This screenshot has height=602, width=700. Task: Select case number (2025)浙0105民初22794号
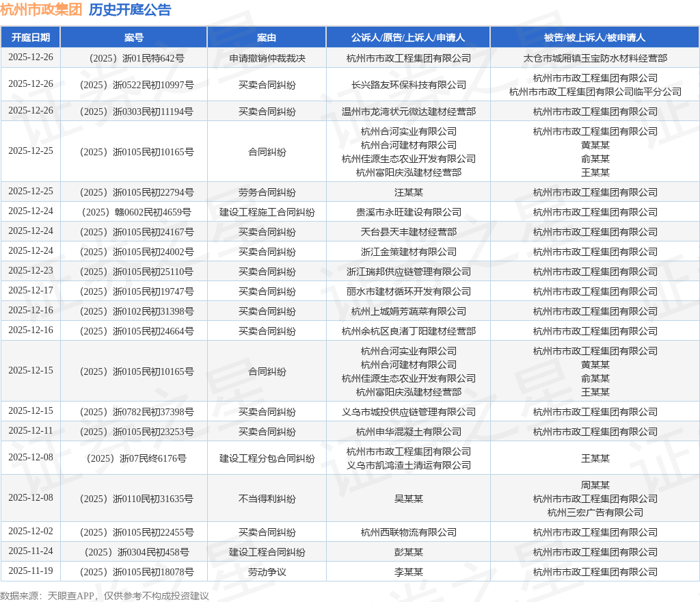point(137,192)
